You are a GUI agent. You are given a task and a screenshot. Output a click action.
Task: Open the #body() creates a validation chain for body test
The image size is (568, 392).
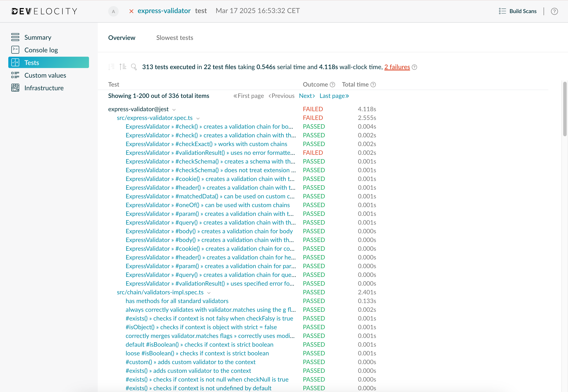[209, 231]
